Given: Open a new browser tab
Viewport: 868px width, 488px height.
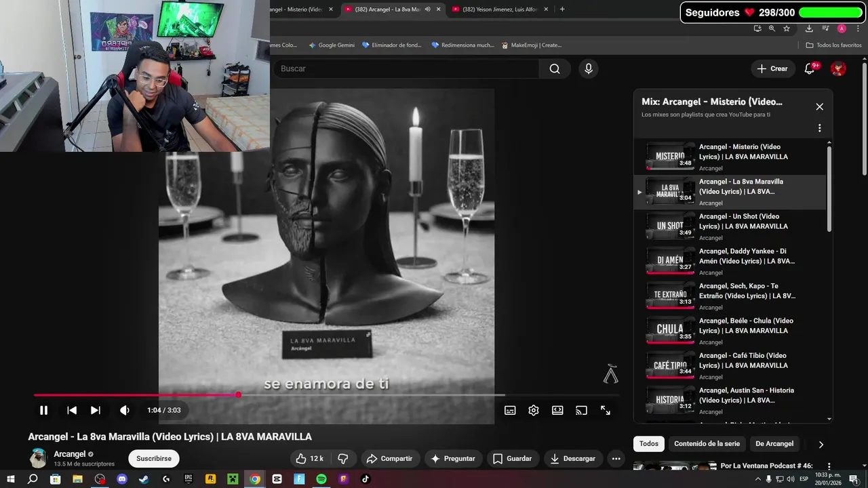Looking at the screenshot, I should click(x=562, y=9).
